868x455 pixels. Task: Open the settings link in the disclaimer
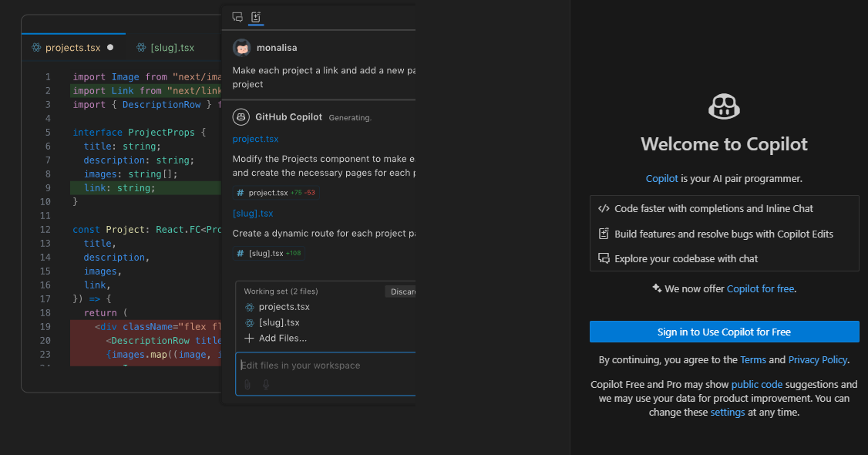727,412
